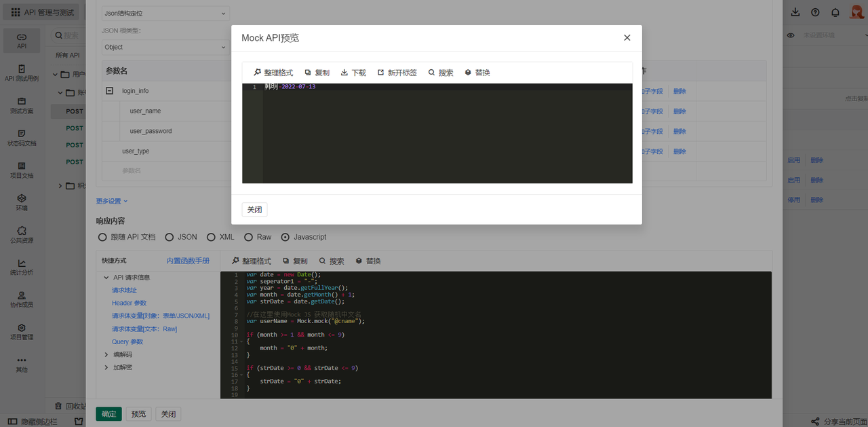Insert 请求体变量[对象: 表单/JSON/XML] shortcut
Viewport: 868px width, 427px height.
pos(161,316)
